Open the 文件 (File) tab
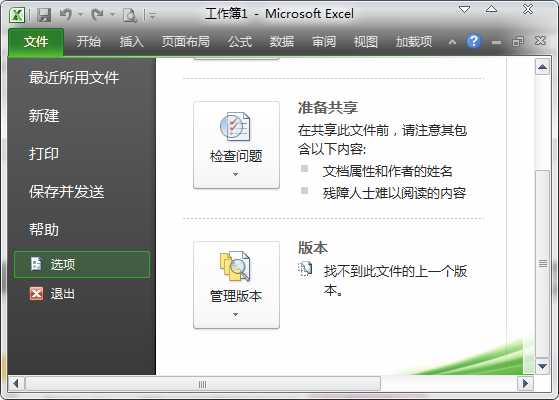The height and width of the screenshot is (400, 559). point(36,42)
